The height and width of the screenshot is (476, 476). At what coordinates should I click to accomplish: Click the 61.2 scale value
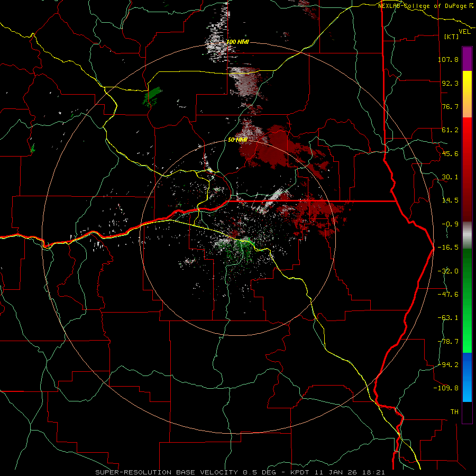pos(450,130)
